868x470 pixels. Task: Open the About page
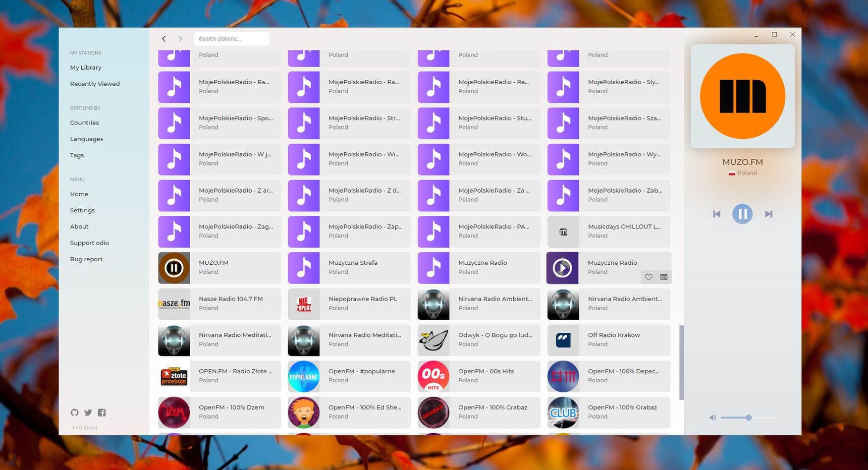[79, 226]
